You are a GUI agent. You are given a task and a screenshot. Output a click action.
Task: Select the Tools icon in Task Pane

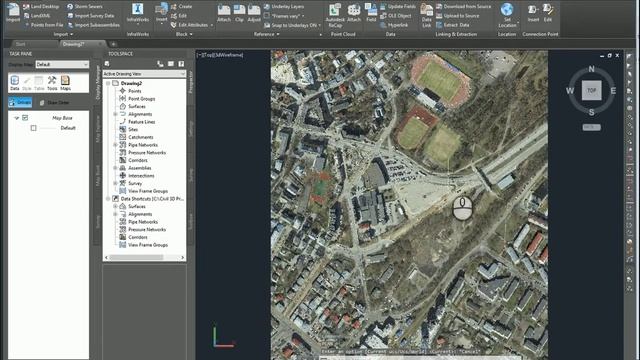[x=52, y=82]
